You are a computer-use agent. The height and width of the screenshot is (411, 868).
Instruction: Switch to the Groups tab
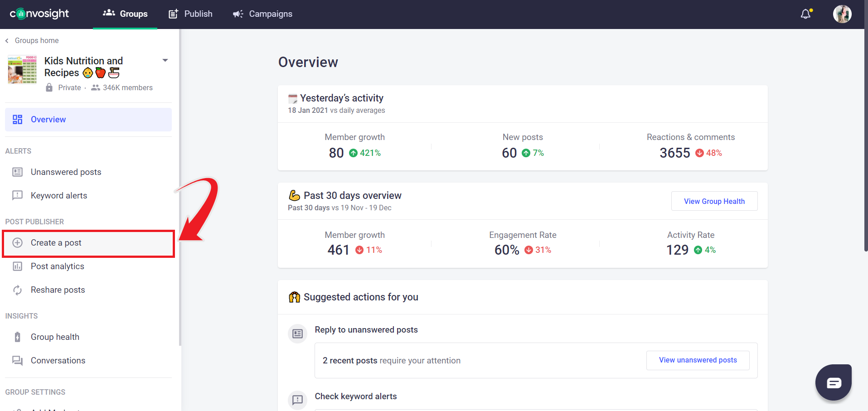click(125, 14)
